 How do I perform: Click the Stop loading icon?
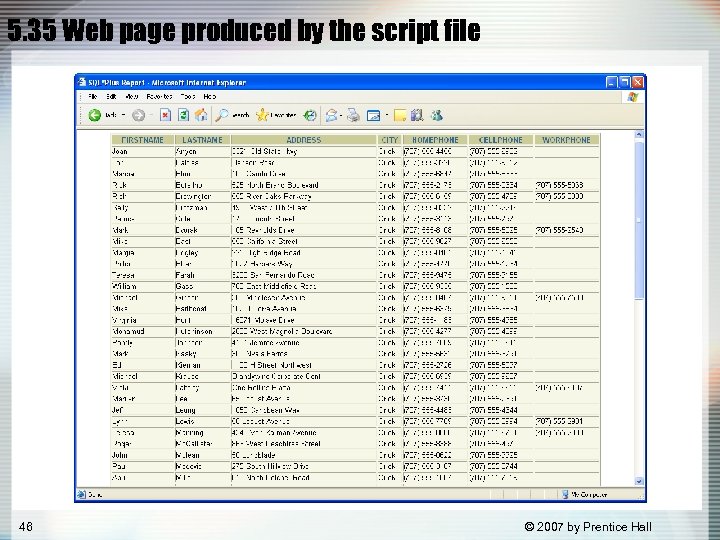[165, 115]
